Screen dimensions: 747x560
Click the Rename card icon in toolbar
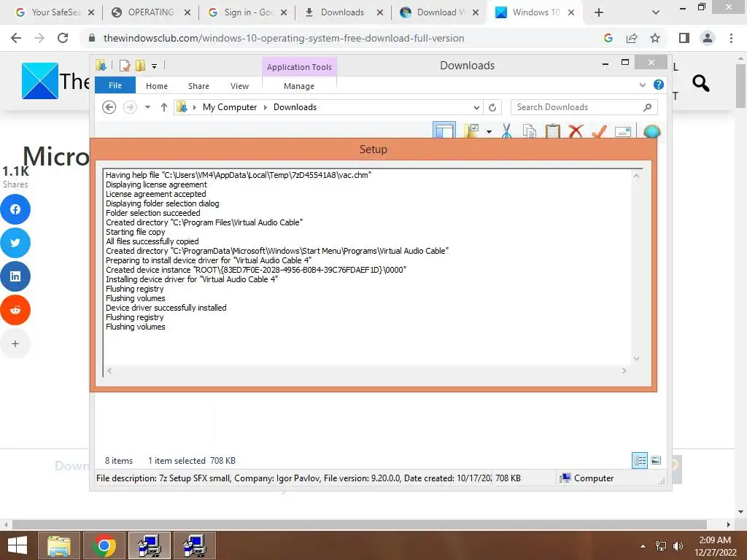(x=623, y=131)
